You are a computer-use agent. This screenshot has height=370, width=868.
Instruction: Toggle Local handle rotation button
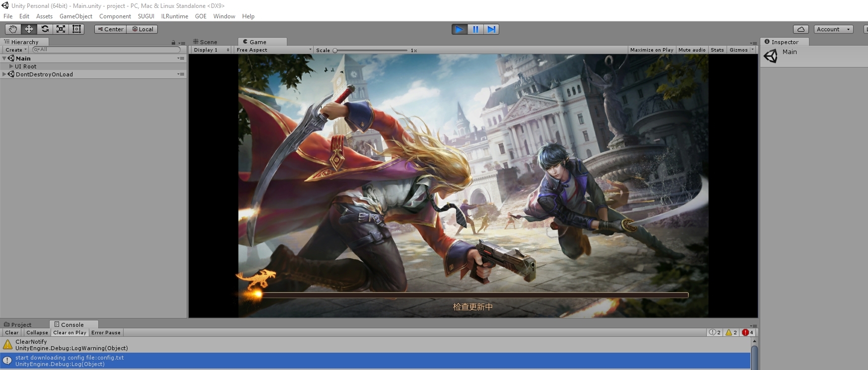pyautogui.click(x=142, y=29)
